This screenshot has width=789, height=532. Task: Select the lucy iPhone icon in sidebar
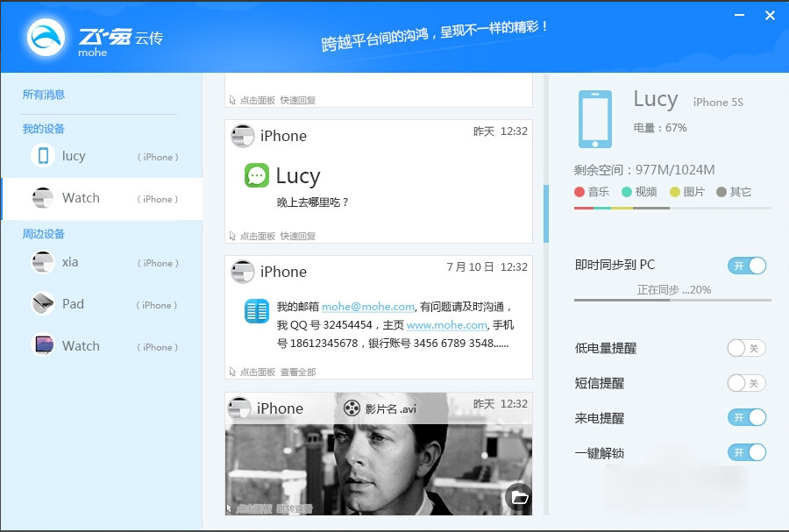[x=42, y=156]
